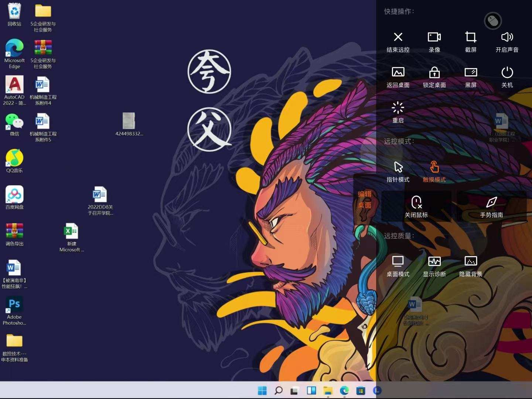Viewport: 532px width, 399px height.
Task: Select the 数控技术---申本资料准备 folder
Action: [14, 347]
